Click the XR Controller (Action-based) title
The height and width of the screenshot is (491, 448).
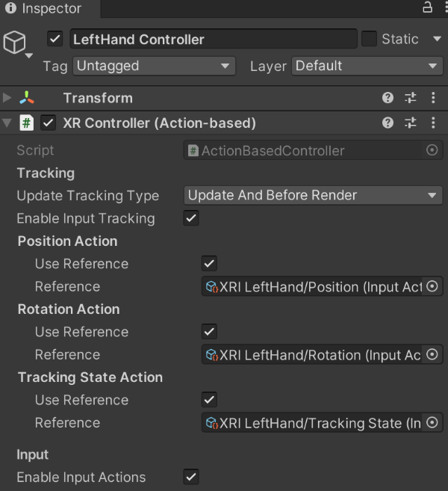pyautogui.click(x=160, y=123)
